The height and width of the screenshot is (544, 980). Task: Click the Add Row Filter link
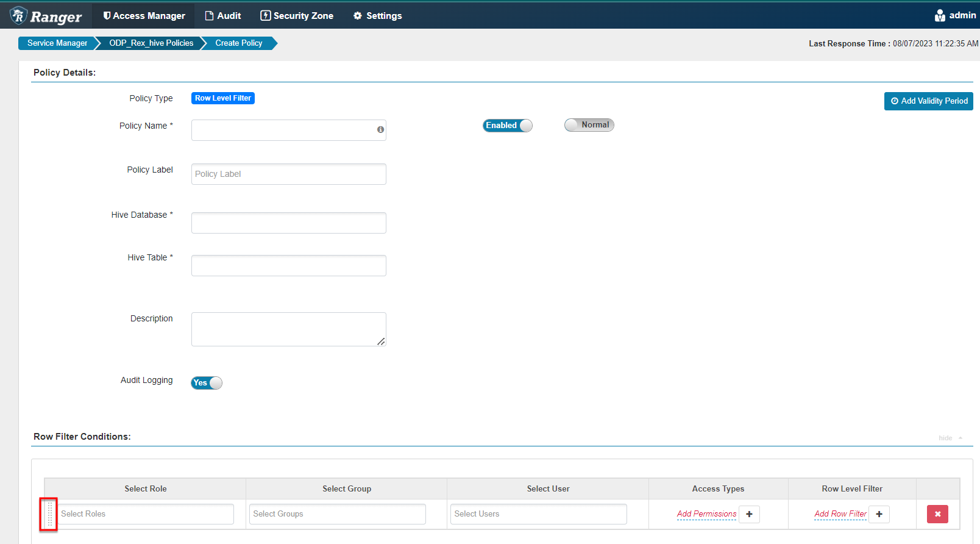pos(840,514)
